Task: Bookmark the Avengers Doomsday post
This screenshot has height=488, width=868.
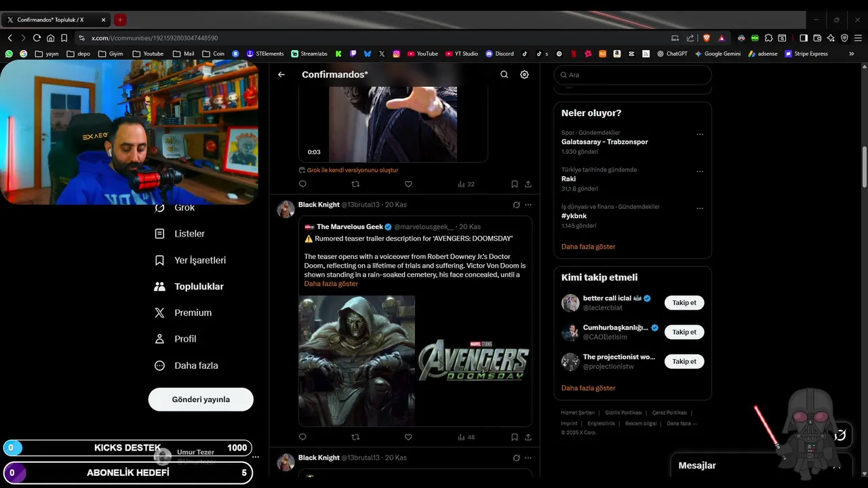Action: tap(515, 437)
